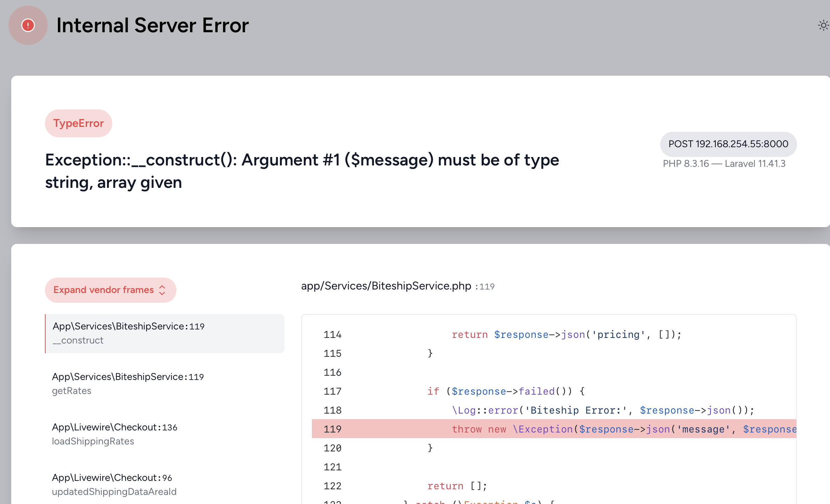Image resolution: width=830 pixels, height=504 pixels.
Task: Click app/Services/BiteshipService.php file path
Action: coord(386,286)
